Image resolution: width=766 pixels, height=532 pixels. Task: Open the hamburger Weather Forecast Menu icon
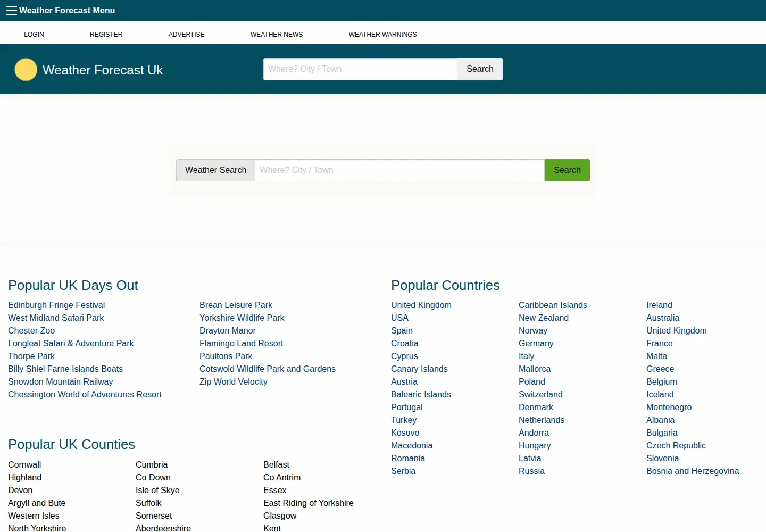pos(12,11)
